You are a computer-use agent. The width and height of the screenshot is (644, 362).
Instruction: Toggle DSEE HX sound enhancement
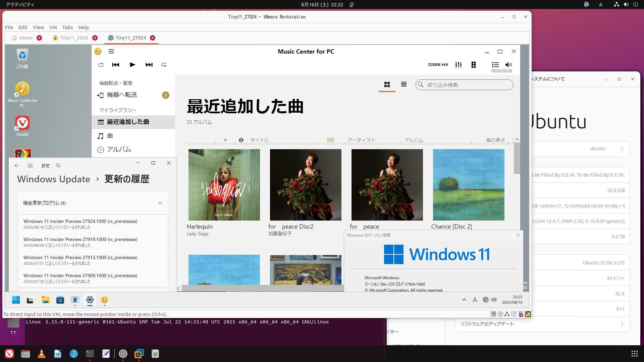tap(438, 65)
